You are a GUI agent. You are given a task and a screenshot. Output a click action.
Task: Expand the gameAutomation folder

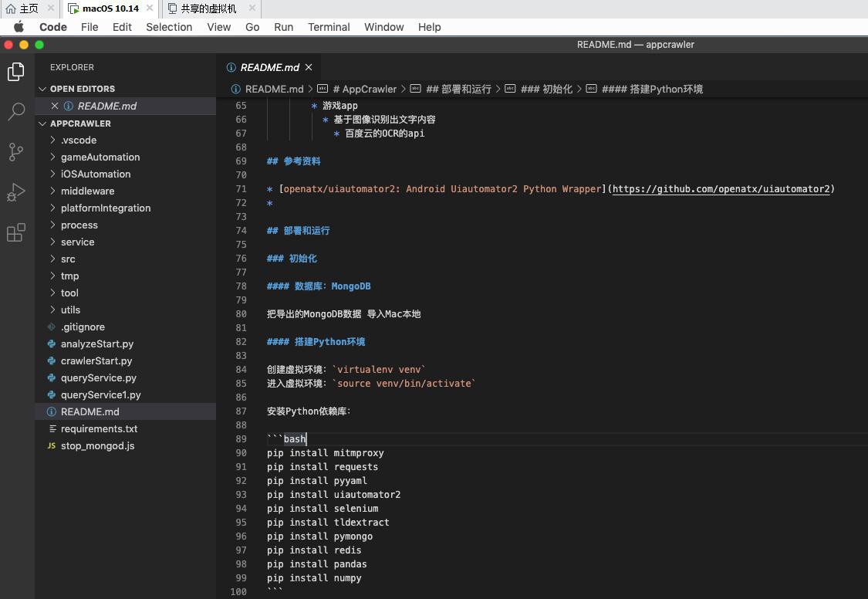click(52, 157)
